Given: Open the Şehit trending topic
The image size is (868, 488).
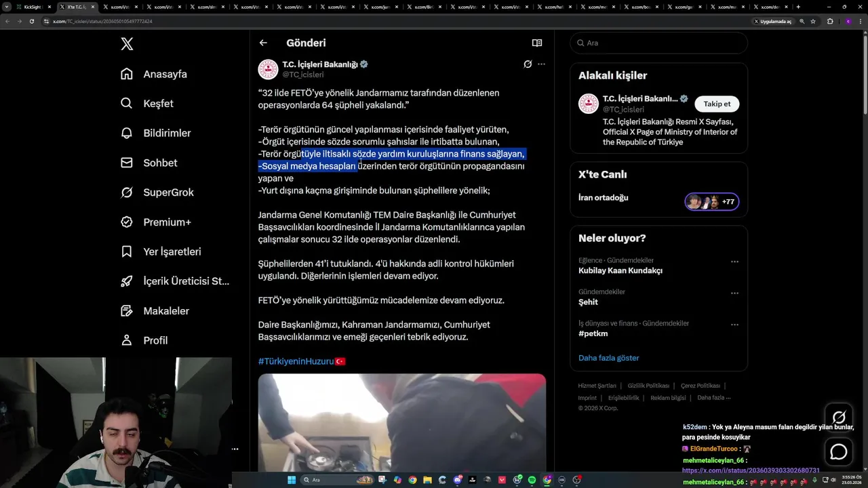Looking at the screenshot, I should pos(588,302).
